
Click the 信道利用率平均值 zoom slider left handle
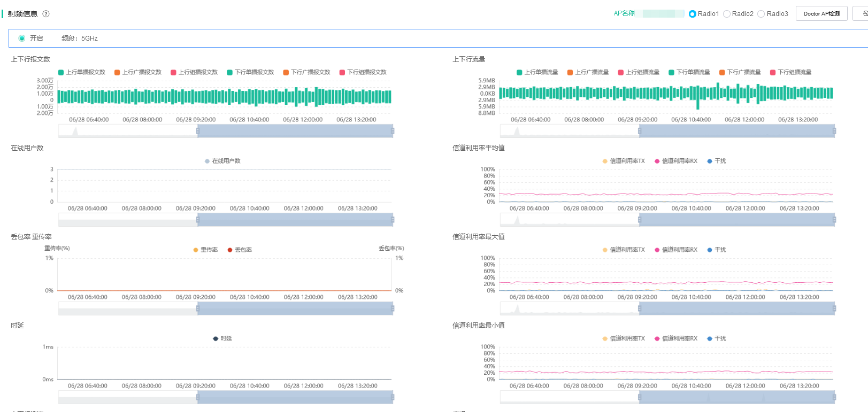point(640,220)
